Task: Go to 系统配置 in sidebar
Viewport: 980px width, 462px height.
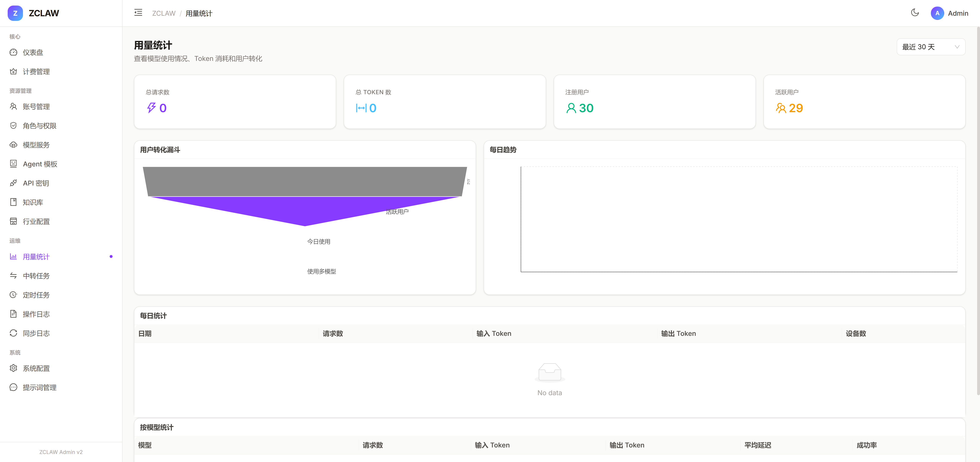Action: coord(36,368)
